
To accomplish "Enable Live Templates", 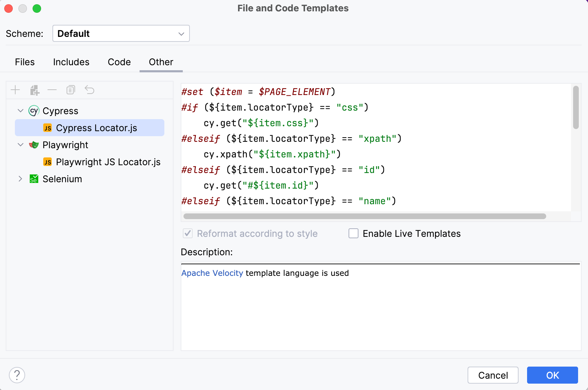I will [x=353, y=233].
